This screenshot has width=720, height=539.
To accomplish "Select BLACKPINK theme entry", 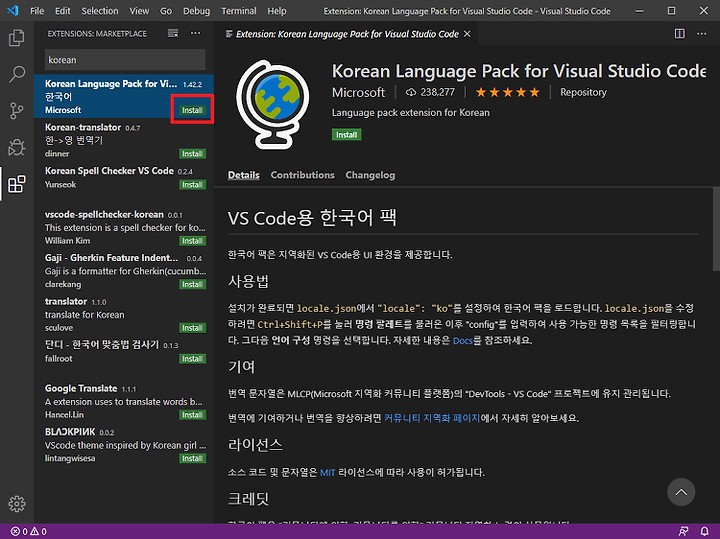I will [124, 444].
